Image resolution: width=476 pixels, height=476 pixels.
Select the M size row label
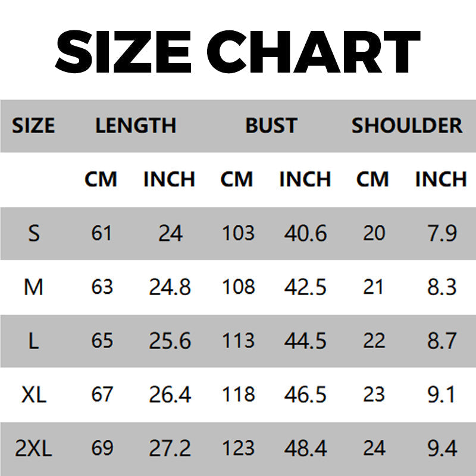(34, 287)
